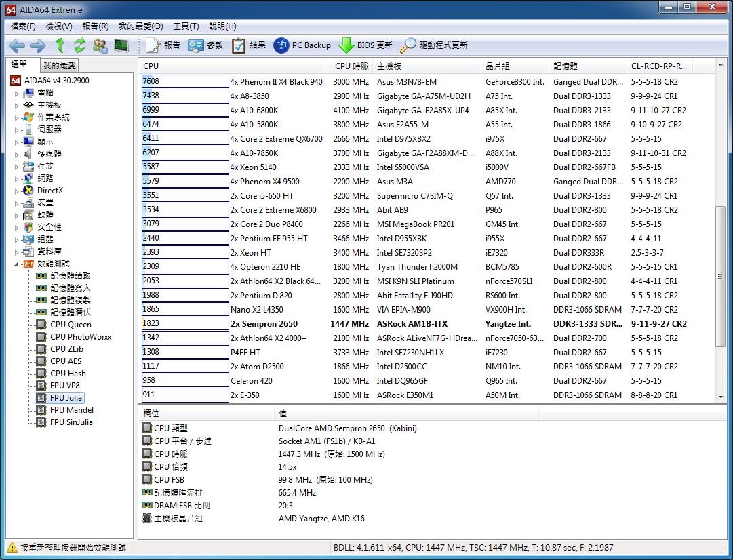The width and height of the screenshot is (733, 560).
Task: Open the user management people icon
Action: [x=100, y=45]
